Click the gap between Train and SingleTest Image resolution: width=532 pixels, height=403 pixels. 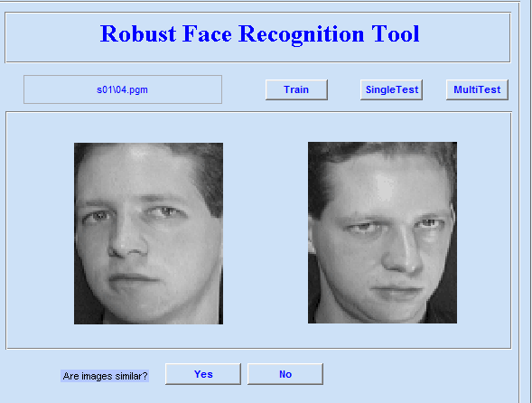tap(344, 89)
